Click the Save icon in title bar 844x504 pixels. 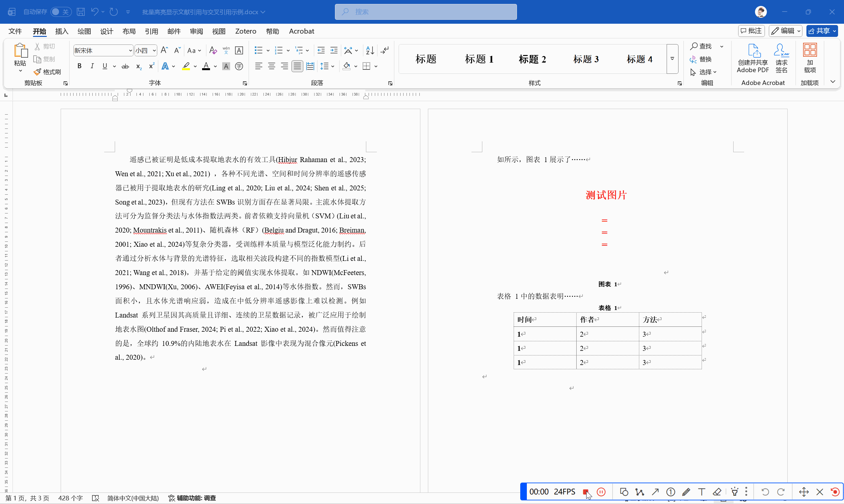[80, 12]
